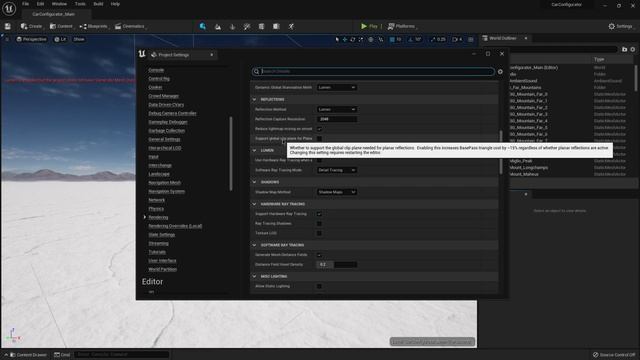Open Rendering in settings sidebar

point(158,218)
